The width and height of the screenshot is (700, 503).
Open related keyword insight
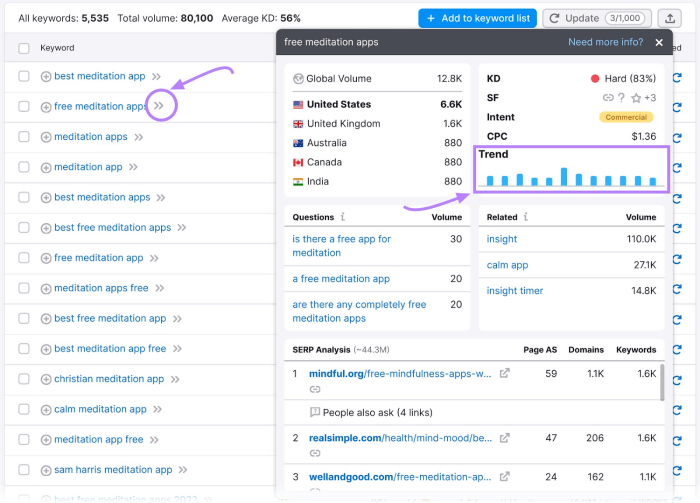[502, 239]
